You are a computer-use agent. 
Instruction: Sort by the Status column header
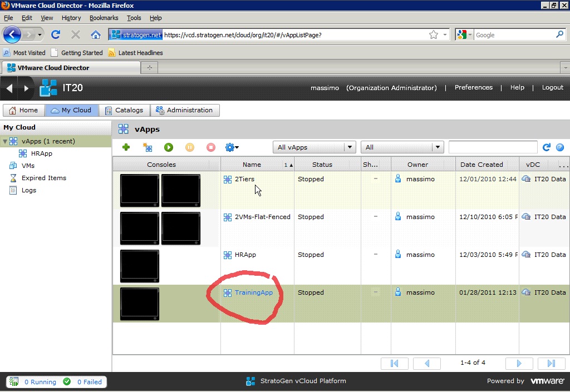click(327, 165)
